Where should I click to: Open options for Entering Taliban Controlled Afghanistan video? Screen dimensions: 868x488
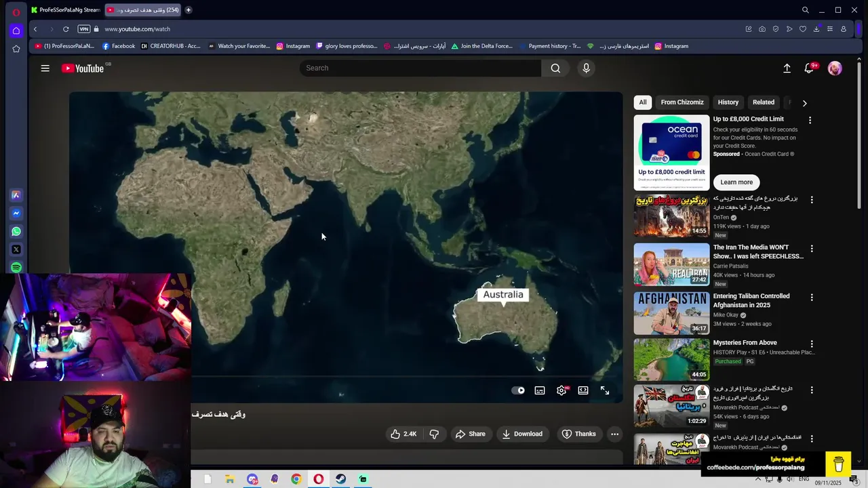(812, 298)
